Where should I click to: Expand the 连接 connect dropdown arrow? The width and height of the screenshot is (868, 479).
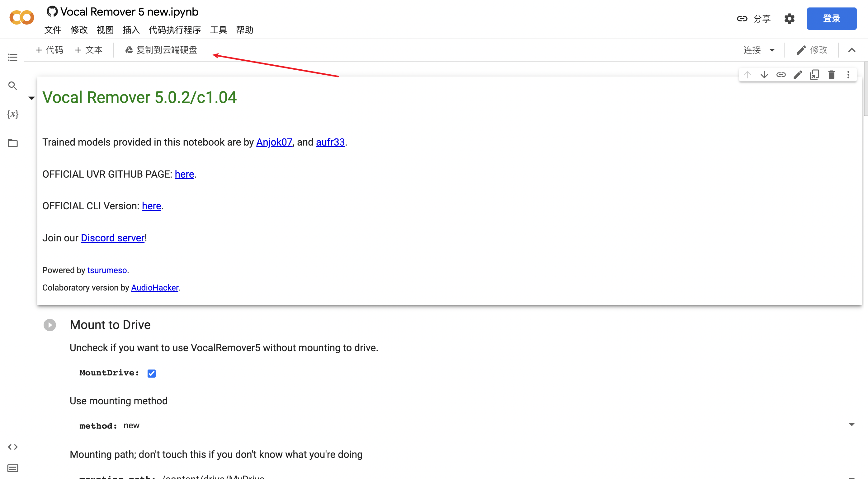772,50
